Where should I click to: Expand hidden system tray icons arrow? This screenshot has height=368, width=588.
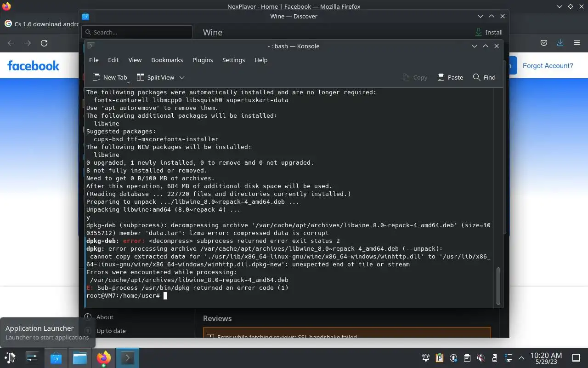coord(521,358)
